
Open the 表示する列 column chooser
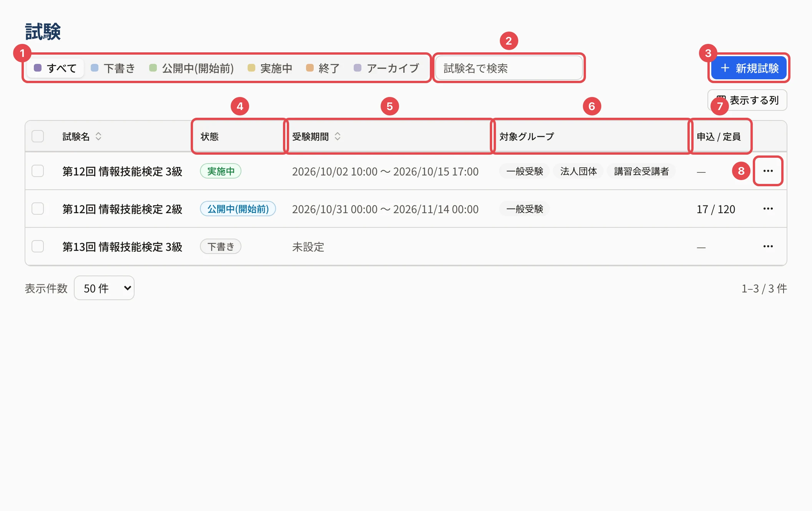pyautogui.click(x=747, y=100)
